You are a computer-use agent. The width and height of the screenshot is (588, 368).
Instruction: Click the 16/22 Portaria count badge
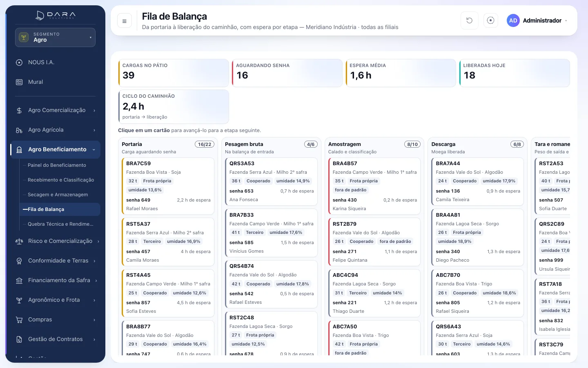coord(205,144)
